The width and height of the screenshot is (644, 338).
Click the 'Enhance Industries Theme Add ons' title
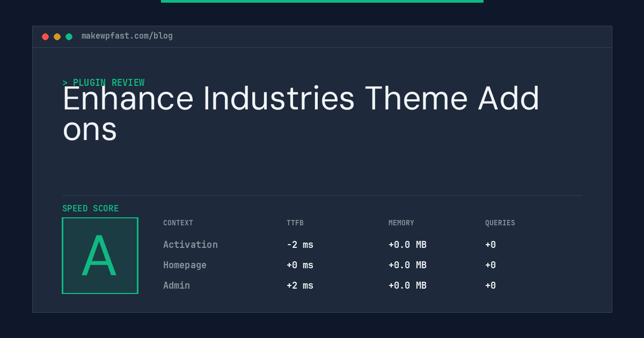pyautogui.click(x=301, y=113)
